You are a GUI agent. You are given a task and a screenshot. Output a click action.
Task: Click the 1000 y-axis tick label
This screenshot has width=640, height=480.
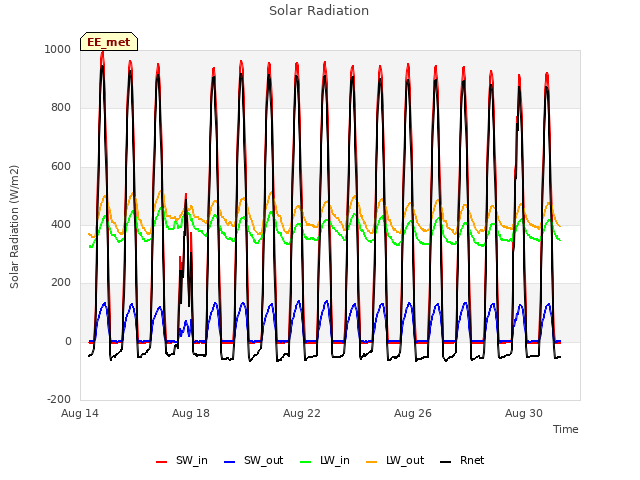pyautogui.click(x=58, y=49)
